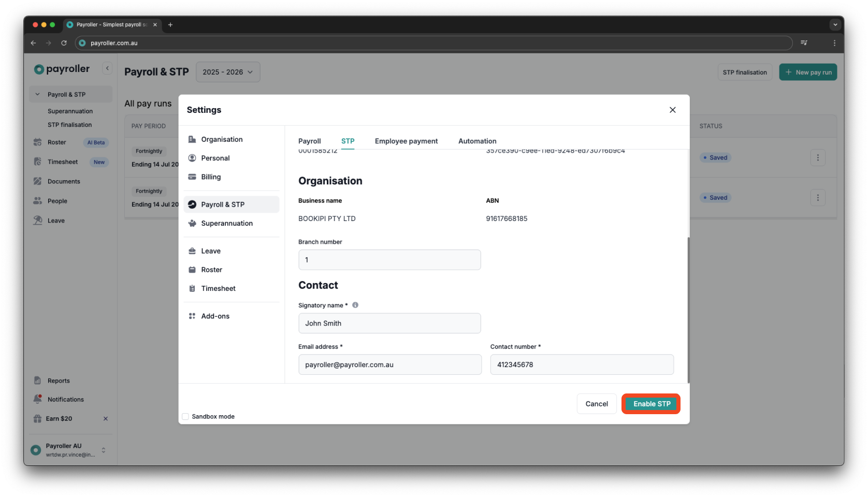Image resolution: width=868 pixels, height=497 pixels.
Task: Click the BOOKIPI PTY LTD business name
Action: [x=327, y=218]
